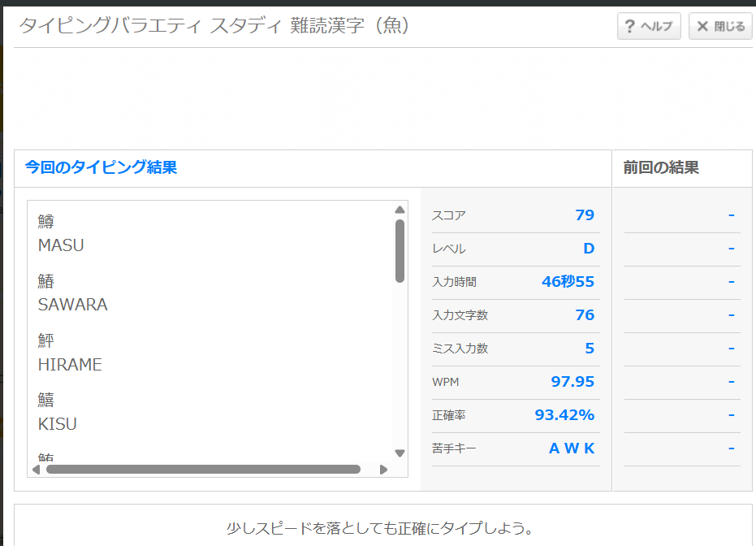
Task: Click the kanji 鱚 above KISU
Action: click(x=46, y=400)
